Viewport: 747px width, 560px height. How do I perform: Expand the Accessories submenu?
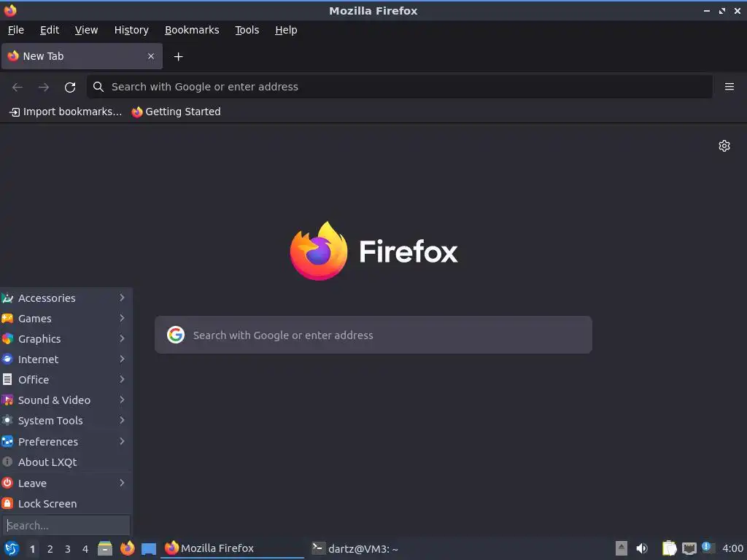click(x=66, y=298)
